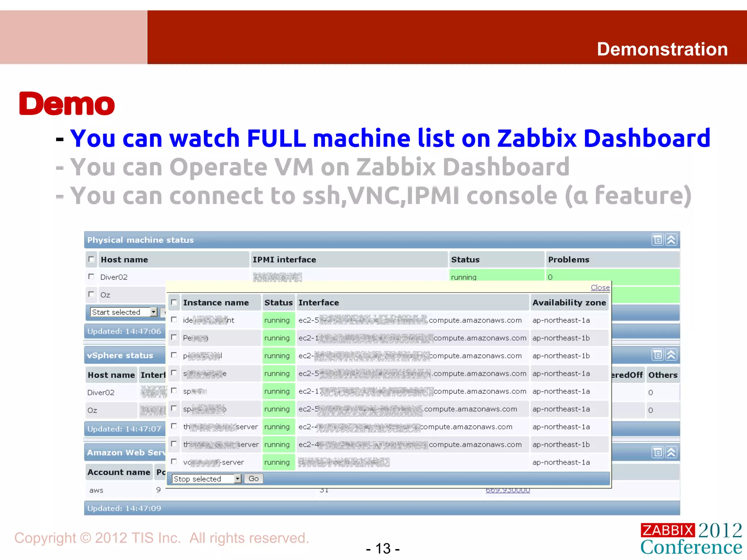The width and height of the screenshot is (747, 560).
Task: Collapse the Amazon Web Service panel
Action: tap(671, 452)
